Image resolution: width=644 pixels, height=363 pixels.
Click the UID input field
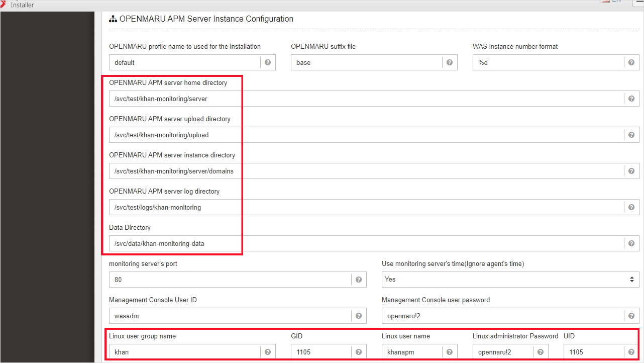click(x=593, y=352)
